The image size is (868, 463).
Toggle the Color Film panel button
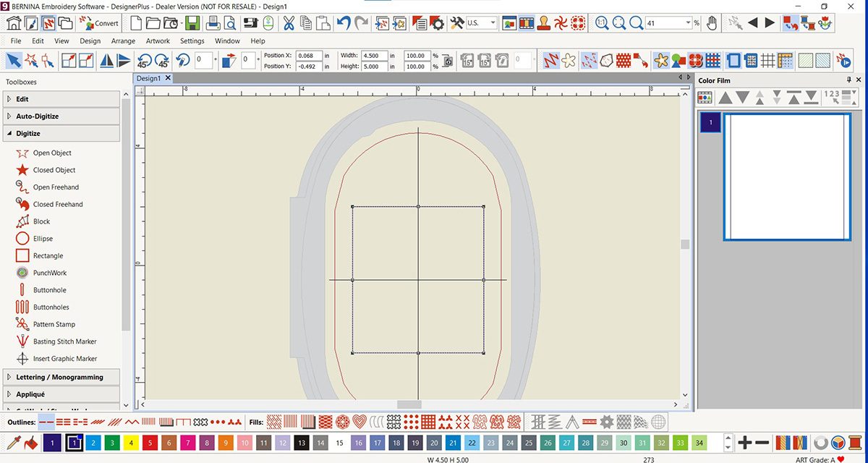coord(527,23)
